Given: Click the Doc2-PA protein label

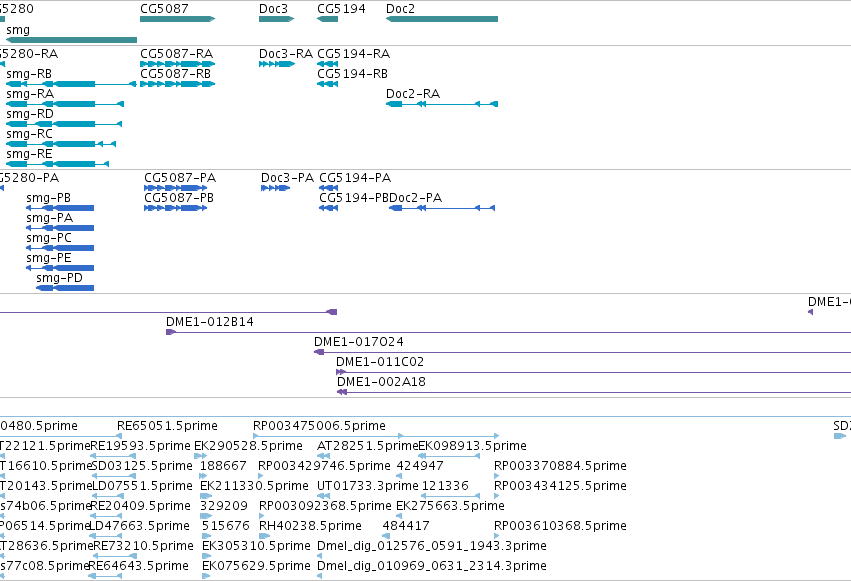Looking at the screenshot, I should [416, 198].
